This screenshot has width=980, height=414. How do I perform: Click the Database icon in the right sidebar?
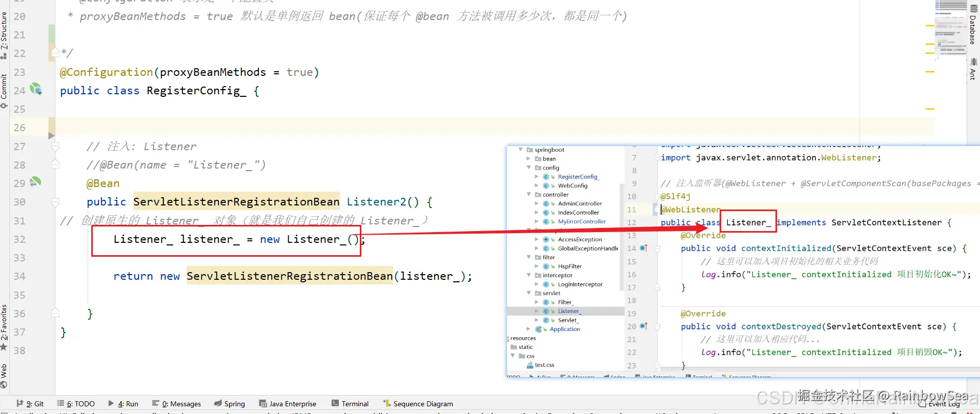(x=973, y=9)
